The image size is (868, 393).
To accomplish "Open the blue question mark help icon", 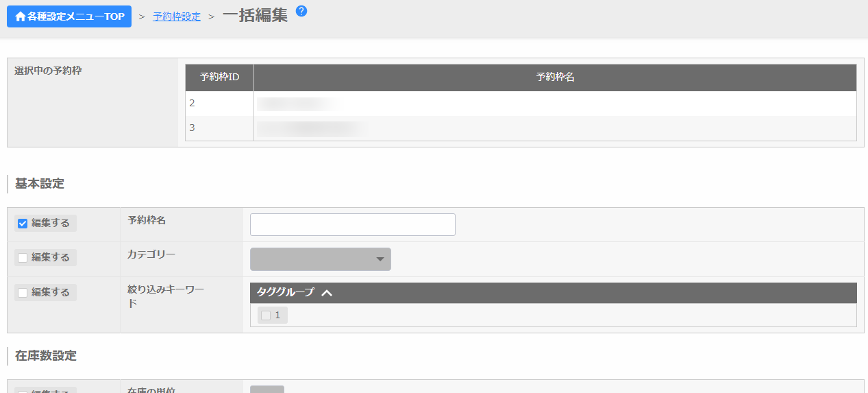I will tap(301, 11).
